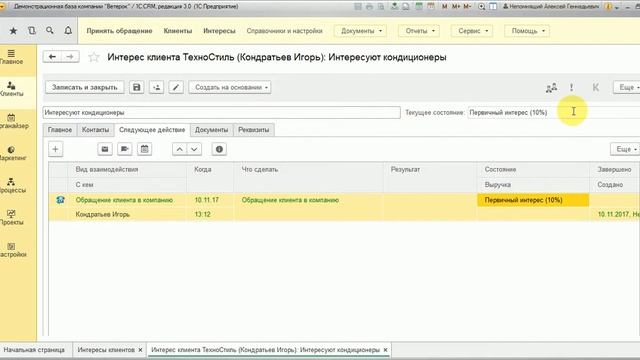This screenshot has width=640, height=360.
Task: Click the info circle icon
Action: [x=219, y=149]
